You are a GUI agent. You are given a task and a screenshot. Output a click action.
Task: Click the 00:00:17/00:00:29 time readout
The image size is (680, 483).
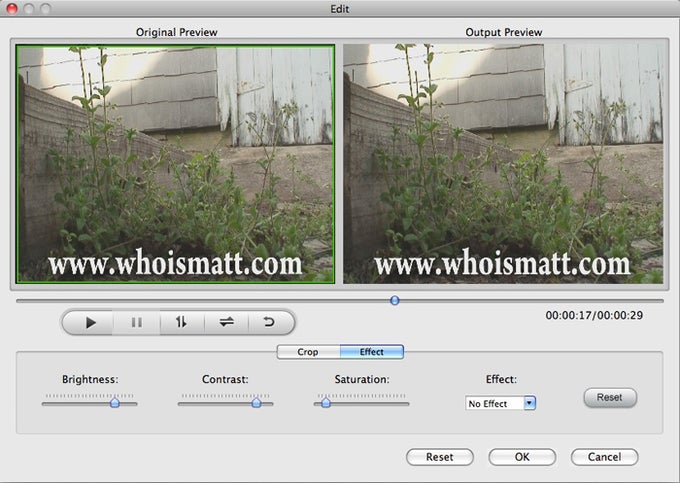pos(594,315)
